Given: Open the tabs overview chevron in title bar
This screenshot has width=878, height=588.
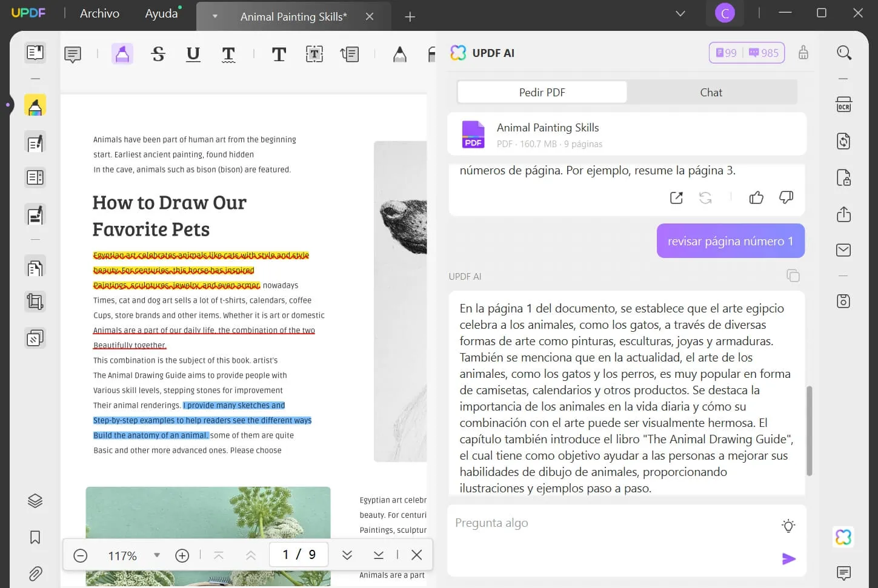Looking at the screenshot, I should [x=680, y=13].
